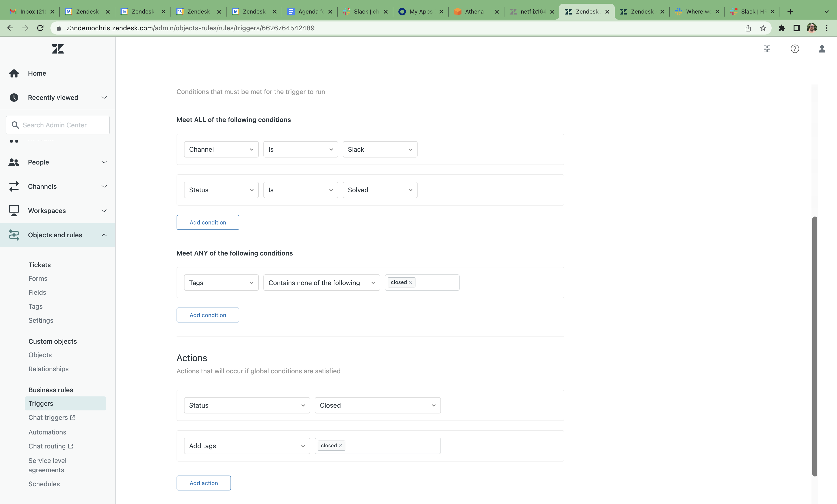Click the Home house icon
This screenshot has height=504, width=837.
[x=14, y=73]
